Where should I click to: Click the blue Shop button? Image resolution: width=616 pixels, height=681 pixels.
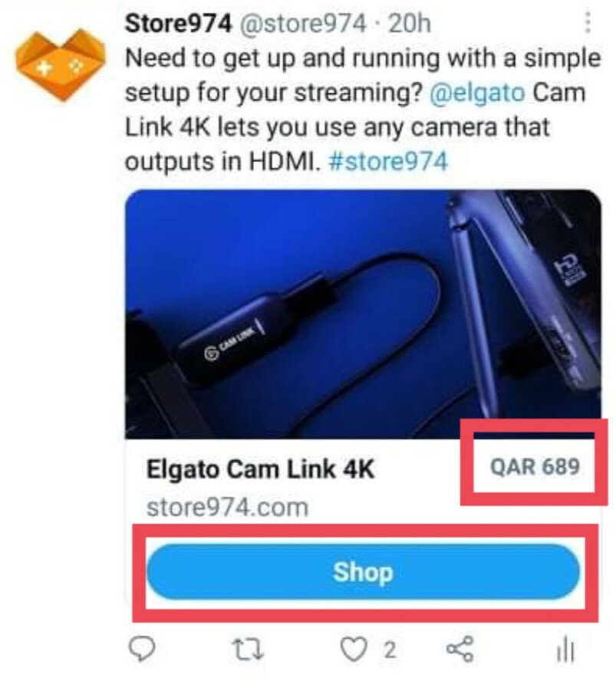(363, 571)
